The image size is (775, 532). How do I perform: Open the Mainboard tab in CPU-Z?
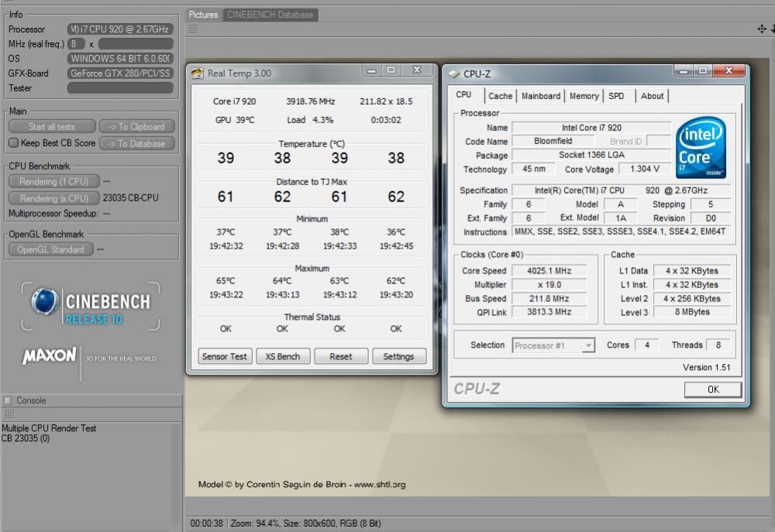[x=541, y=96]
